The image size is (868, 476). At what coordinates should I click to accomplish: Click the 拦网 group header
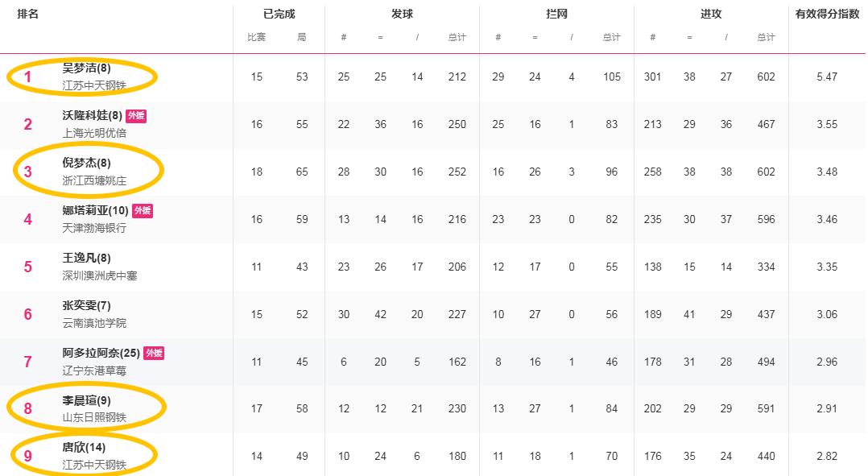click(556, 14)
